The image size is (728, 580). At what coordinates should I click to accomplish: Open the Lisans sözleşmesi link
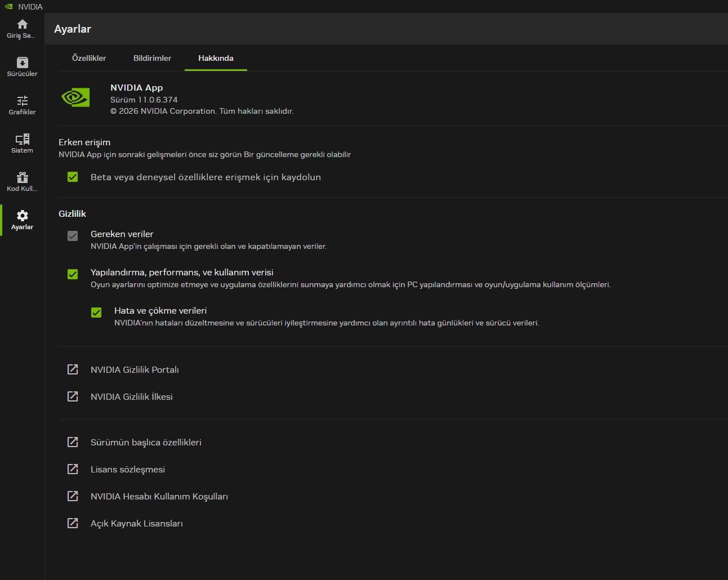tap(128, 470)
